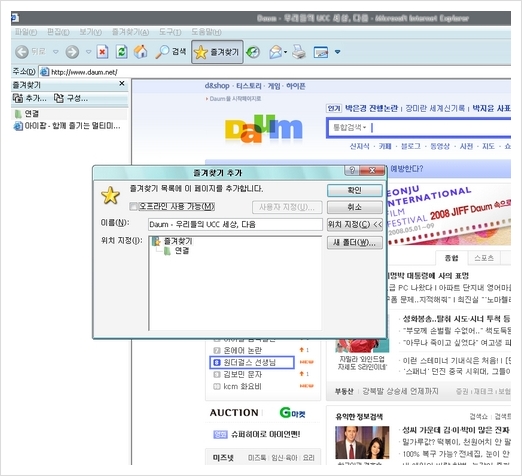Open the 편집(E) menu
Viewport: 522px width, 476px height.
(58, 32)
